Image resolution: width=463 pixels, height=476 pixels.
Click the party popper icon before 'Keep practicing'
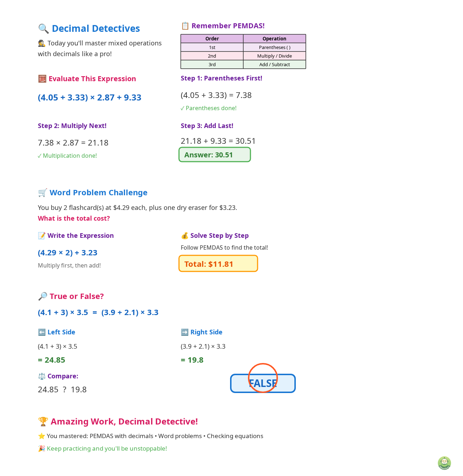tap(41, 448)
